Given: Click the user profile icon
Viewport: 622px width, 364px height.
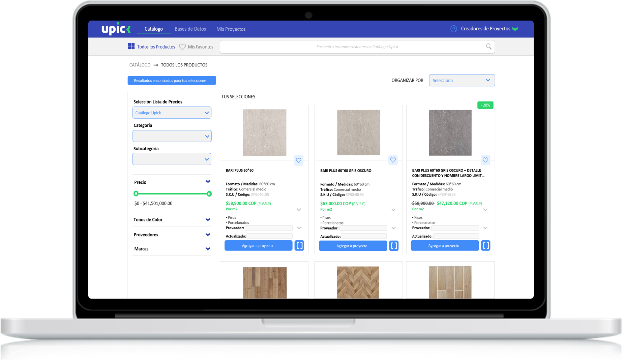Looking at the screenshot, I should pyautogui.click(x=453, y=29).
